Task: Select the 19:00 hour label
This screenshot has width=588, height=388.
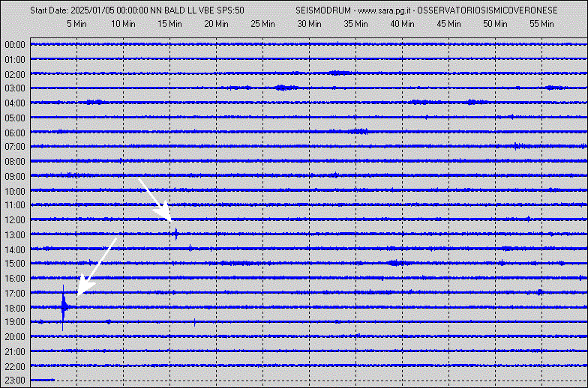Action: (15, 322)
